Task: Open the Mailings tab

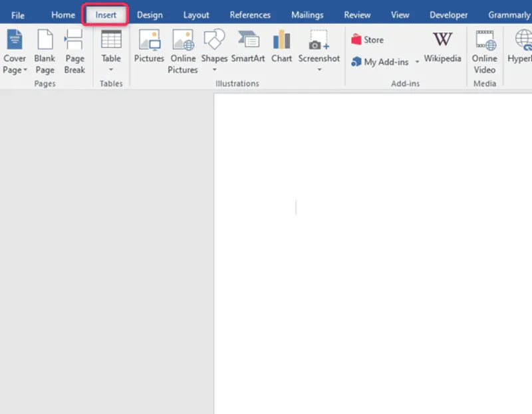Action: coord(307,15)
